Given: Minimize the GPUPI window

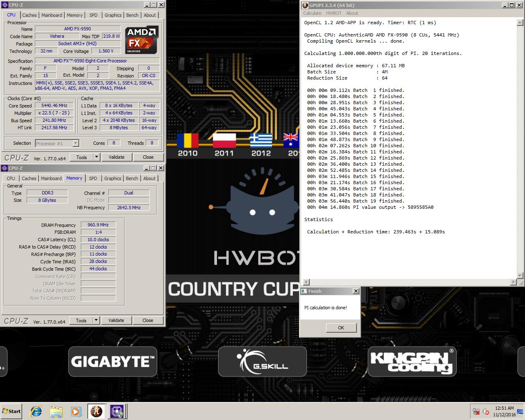Looking at the screenshot, I should coord(505,5).
